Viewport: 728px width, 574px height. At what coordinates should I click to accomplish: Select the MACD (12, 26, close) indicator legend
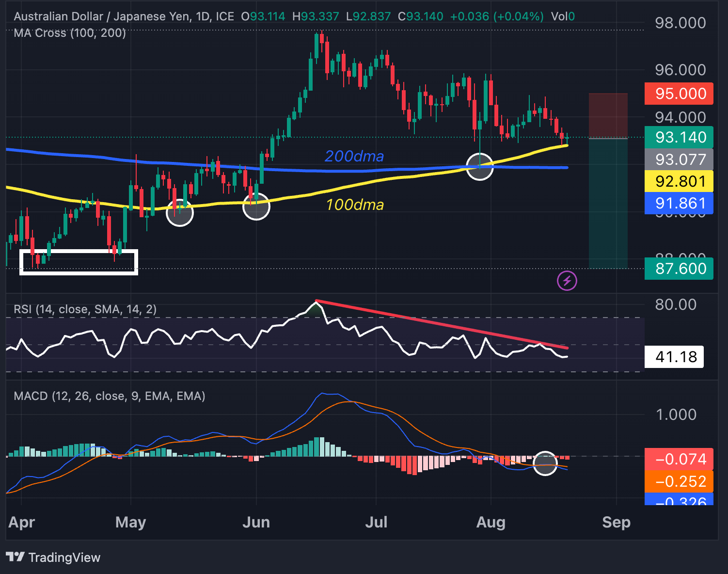pos(109,396)
